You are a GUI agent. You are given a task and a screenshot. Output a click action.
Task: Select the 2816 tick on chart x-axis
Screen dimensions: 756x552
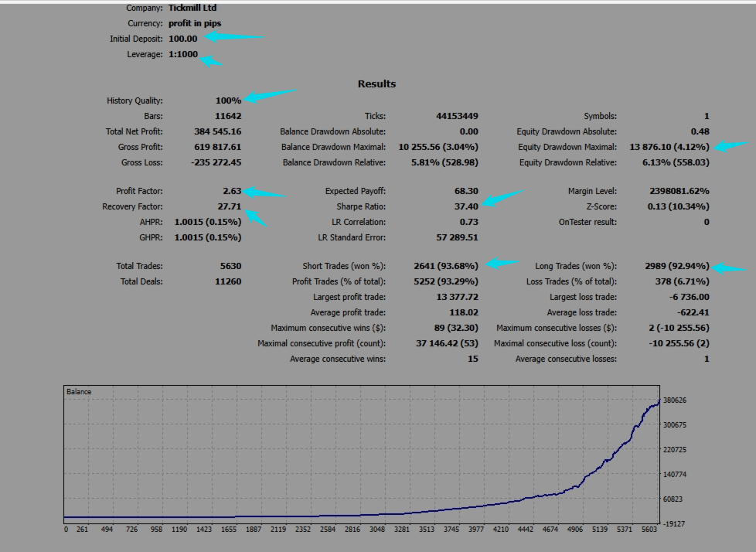tap(352, 530)
